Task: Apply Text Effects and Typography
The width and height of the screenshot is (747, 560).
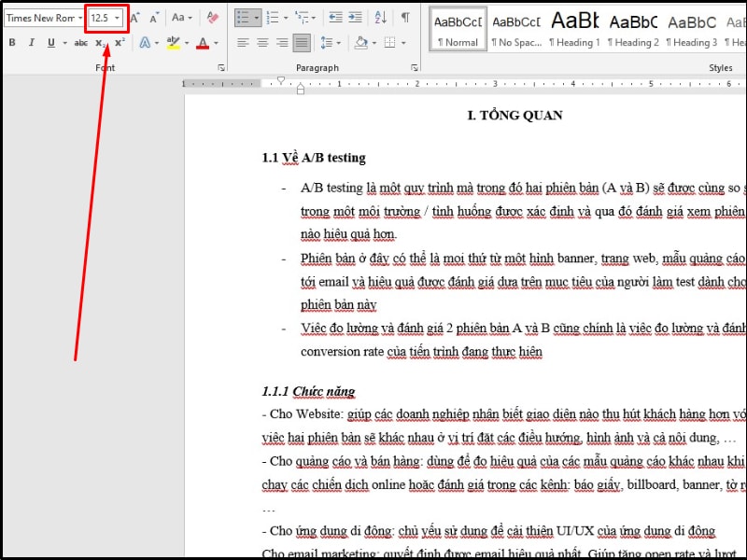Action: coord(146,43)
